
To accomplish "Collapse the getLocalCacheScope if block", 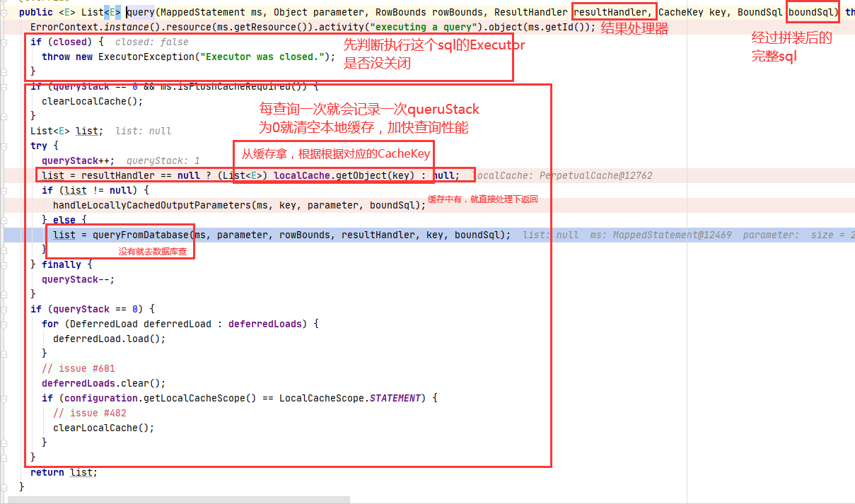I will point(4,398).
